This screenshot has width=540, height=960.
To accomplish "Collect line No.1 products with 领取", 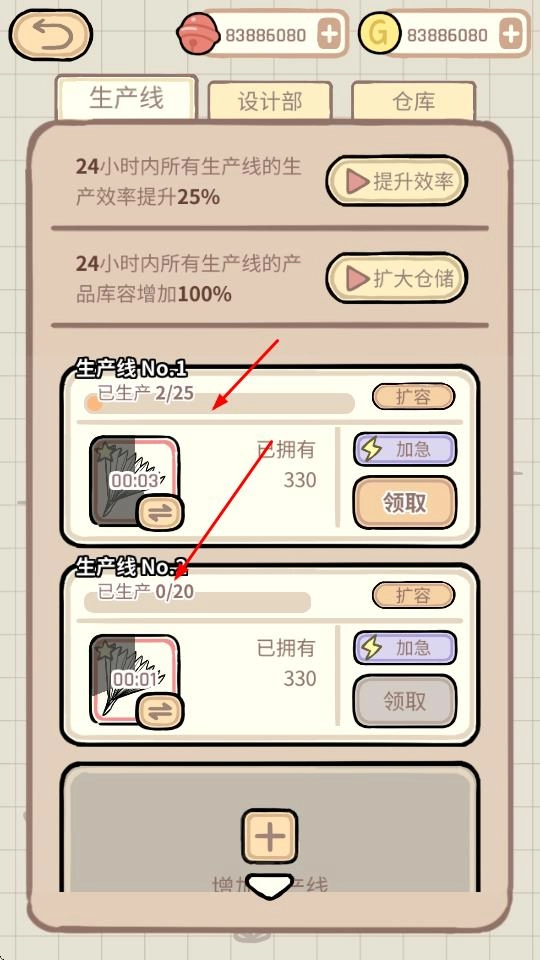I will pos(405,503).
